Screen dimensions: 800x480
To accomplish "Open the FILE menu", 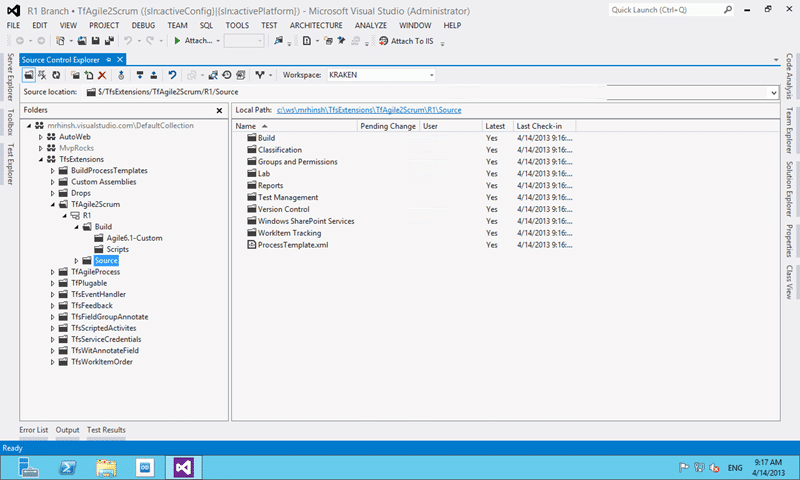I will click(13, 26).
